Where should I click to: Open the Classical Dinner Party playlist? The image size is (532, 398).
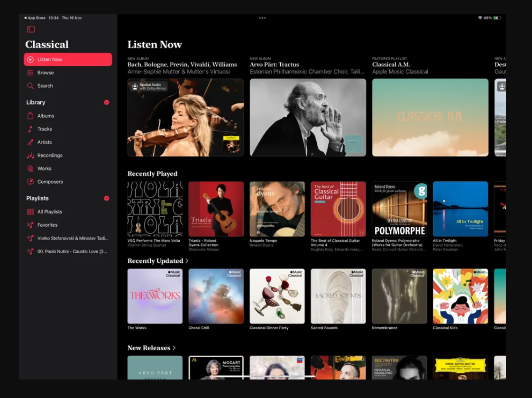pos(277,296)
